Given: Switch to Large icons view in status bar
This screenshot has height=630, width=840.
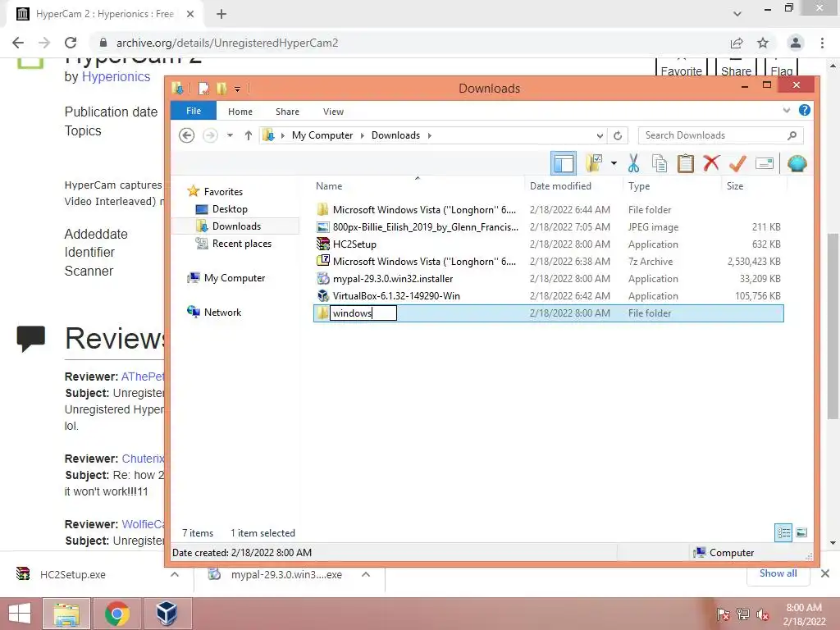Looking at the screenshot, I should click(x=801, y=532).
